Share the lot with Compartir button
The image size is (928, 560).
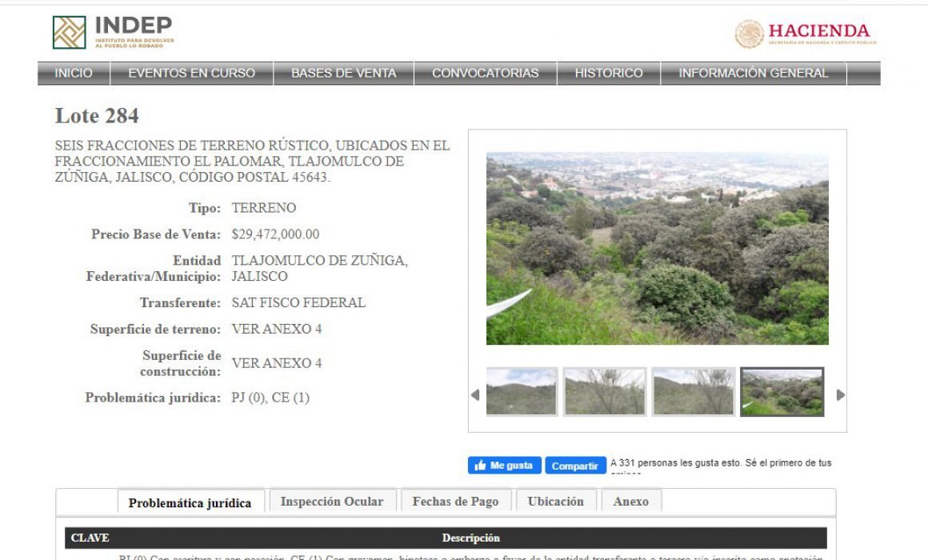(575, 466)
